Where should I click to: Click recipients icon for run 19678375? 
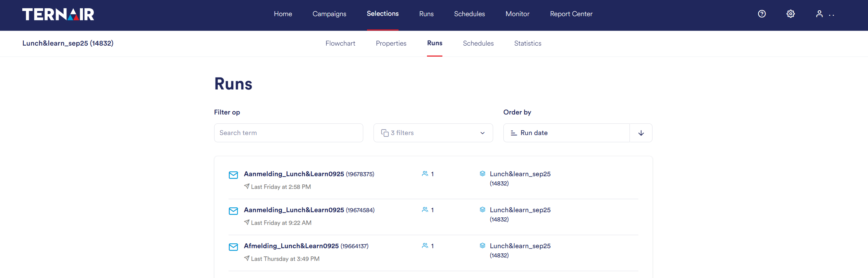pos(425,174)
